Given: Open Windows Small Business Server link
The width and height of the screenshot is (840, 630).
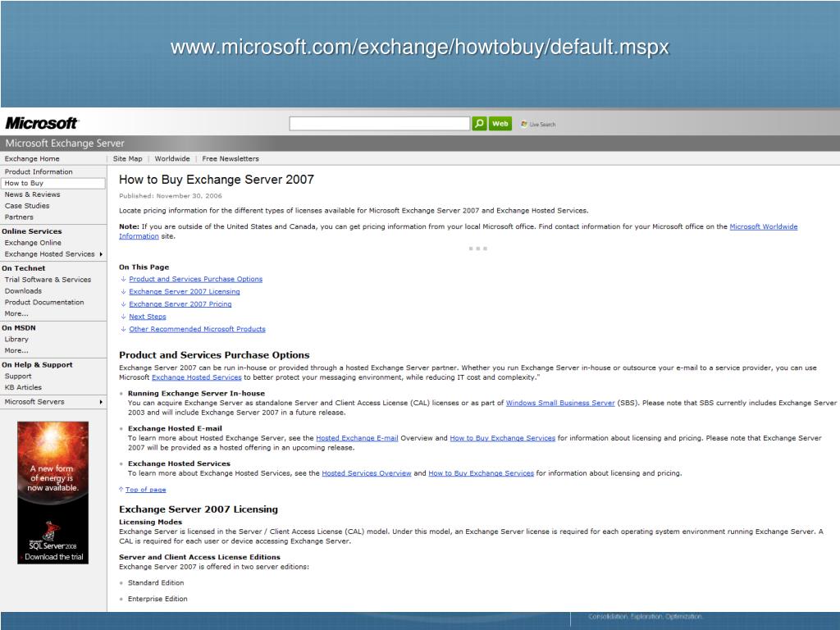Looking at the screenshot, I should (559, 404).
